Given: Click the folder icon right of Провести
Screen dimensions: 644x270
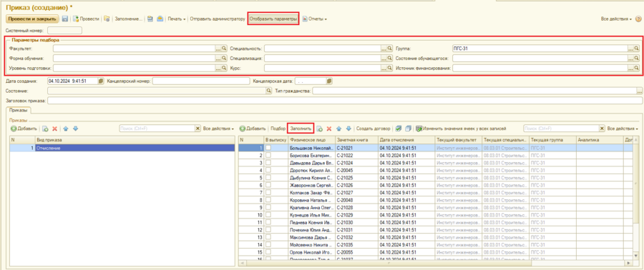Looking at the screenshot, I should coord(107,19).
